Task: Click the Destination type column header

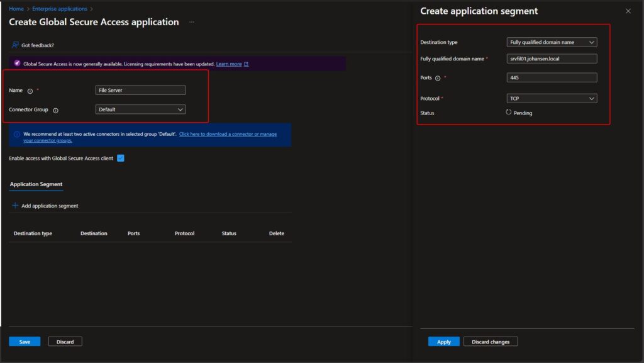Action: coord(33,233)
